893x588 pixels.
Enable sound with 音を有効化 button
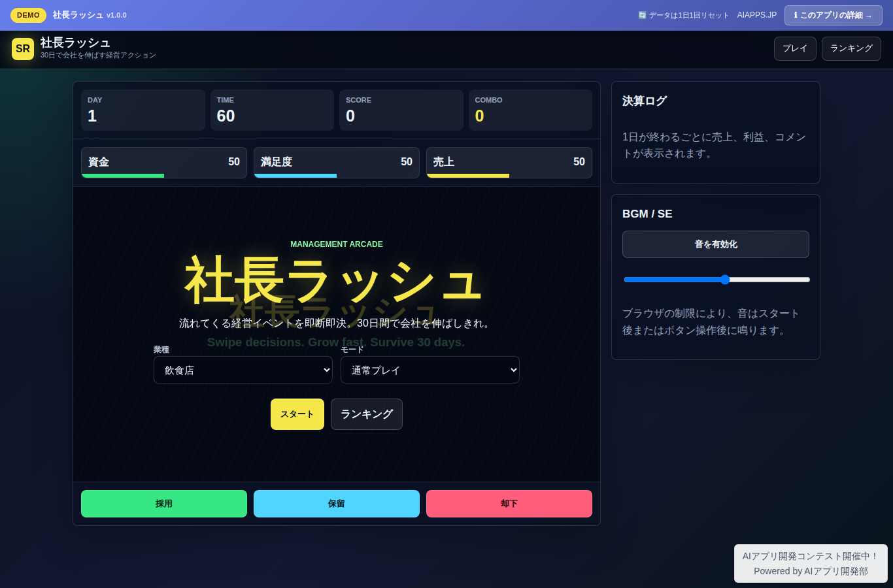[x=716, y=244]
